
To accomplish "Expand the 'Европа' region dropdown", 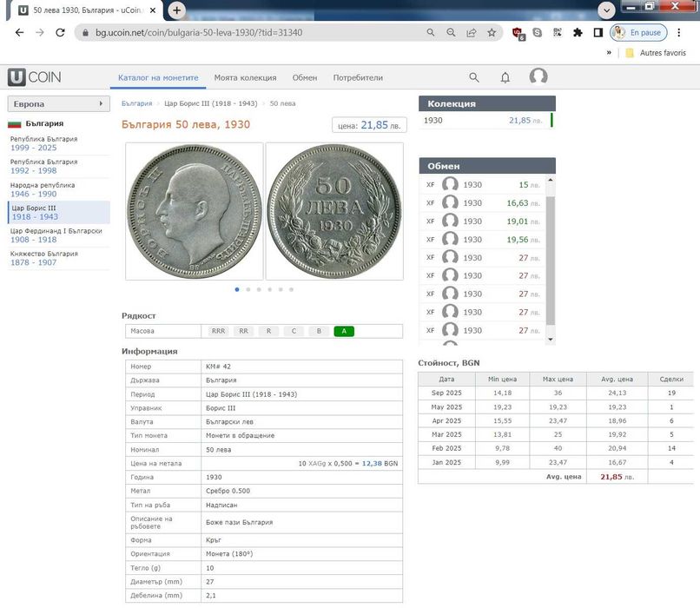I will pos(58,104).
